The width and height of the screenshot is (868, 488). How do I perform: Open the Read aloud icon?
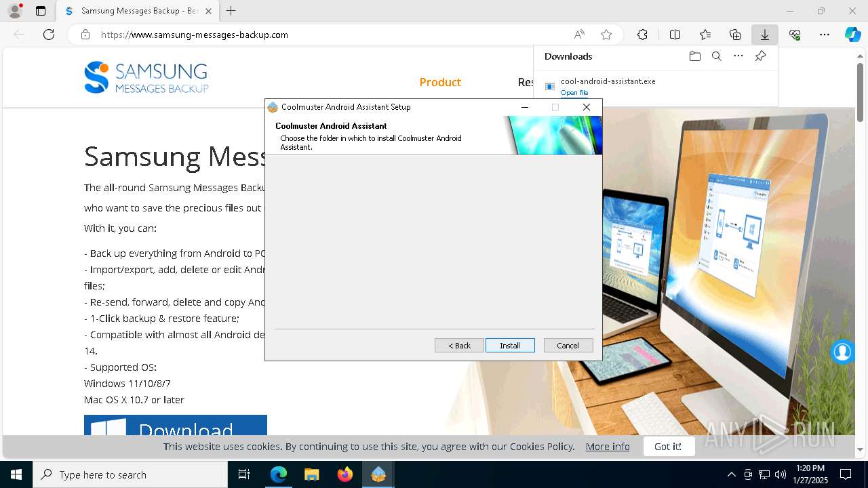pyautogui.click(x=579, y=35)
